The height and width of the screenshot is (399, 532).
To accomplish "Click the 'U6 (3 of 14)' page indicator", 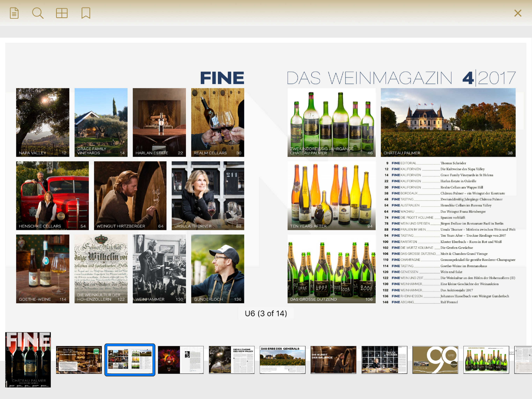I will pos(266,313).
